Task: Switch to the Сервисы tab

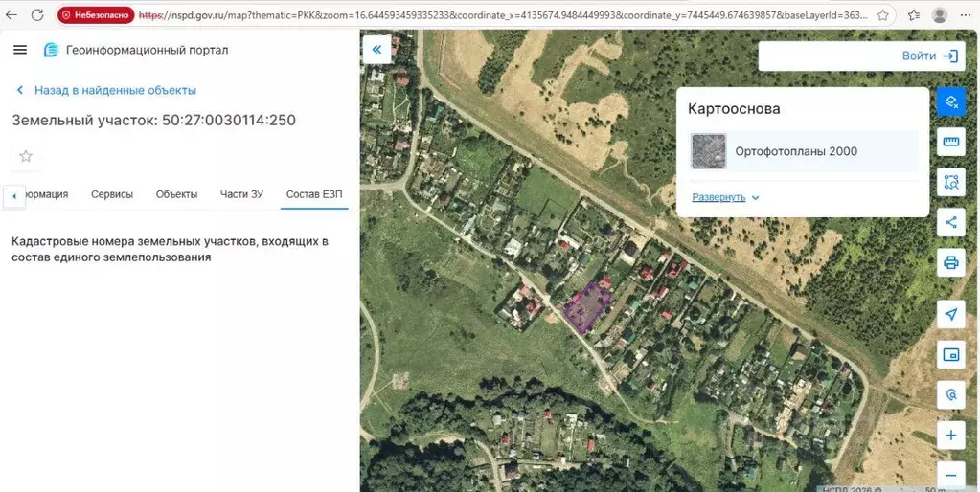Action: pos(112,194)
